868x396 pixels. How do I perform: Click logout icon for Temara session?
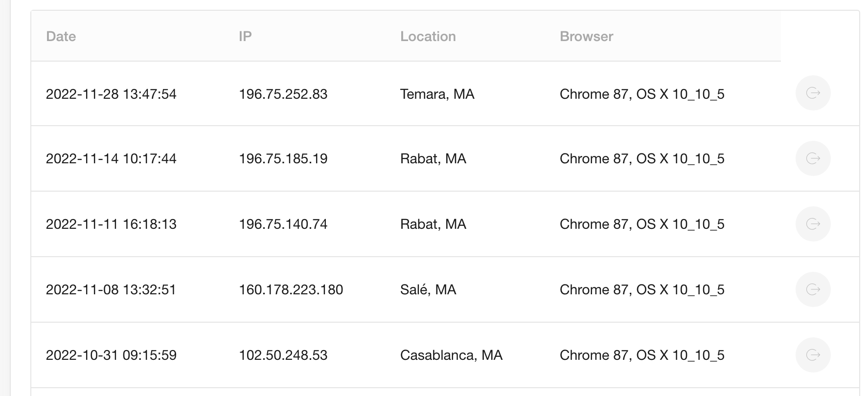click(x=813, y=93)
